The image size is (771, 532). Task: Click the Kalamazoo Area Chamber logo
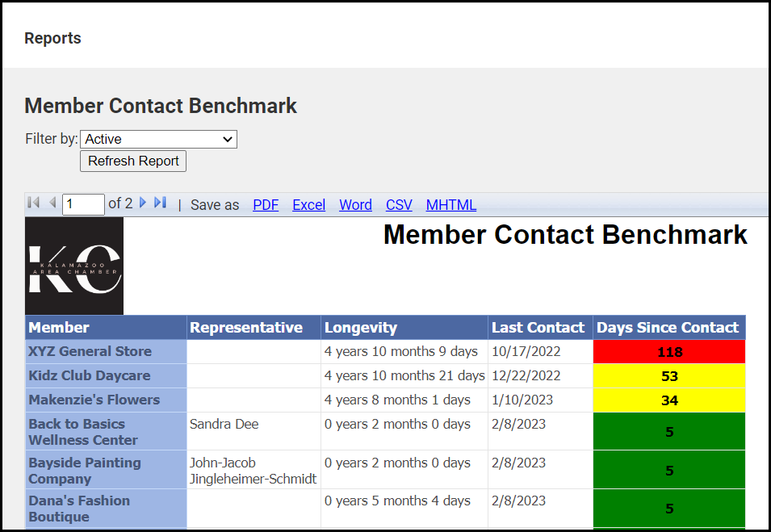point(74,266)
